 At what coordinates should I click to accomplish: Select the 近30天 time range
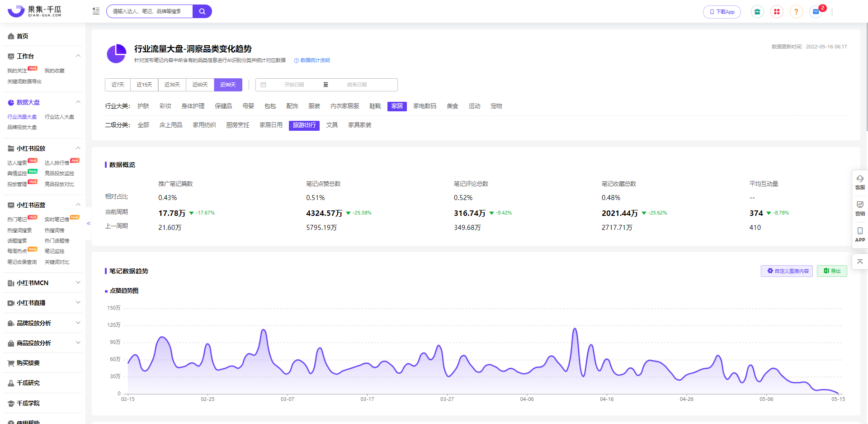tap(172, 85)
